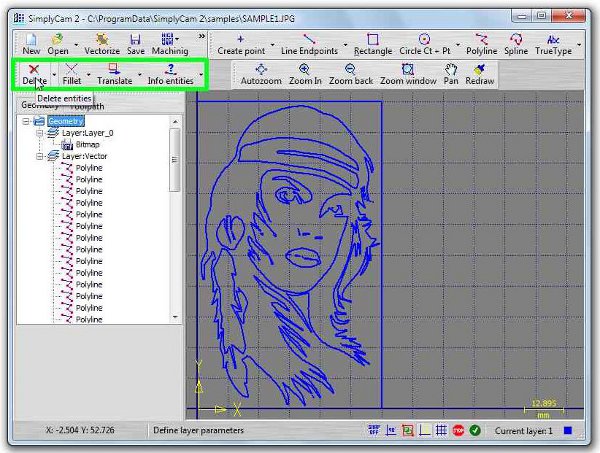
Task: Click the SimplyCam 2 title bar app icon
Action: (x=19, y=18)
